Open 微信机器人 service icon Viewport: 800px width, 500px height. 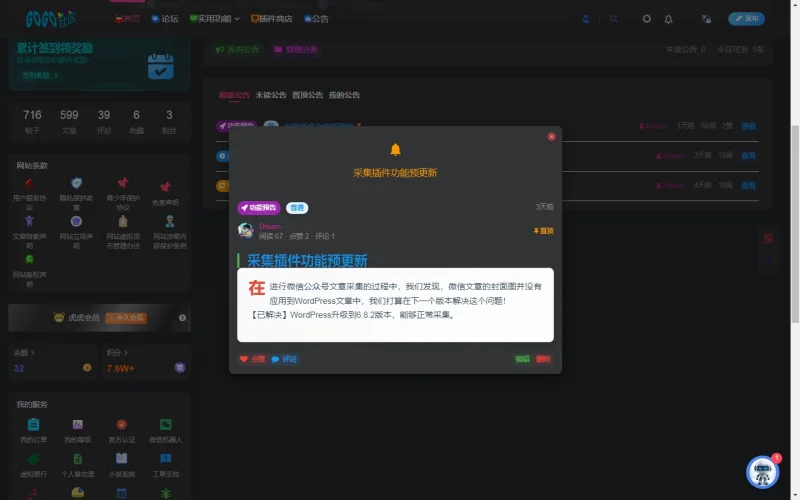(166, 425)
